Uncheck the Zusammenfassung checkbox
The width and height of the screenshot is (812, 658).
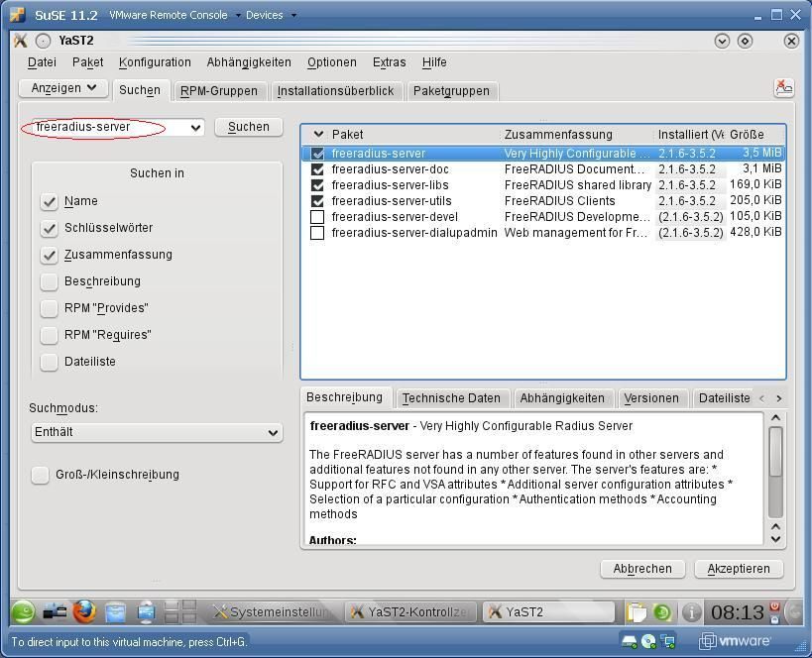(50, 256)
